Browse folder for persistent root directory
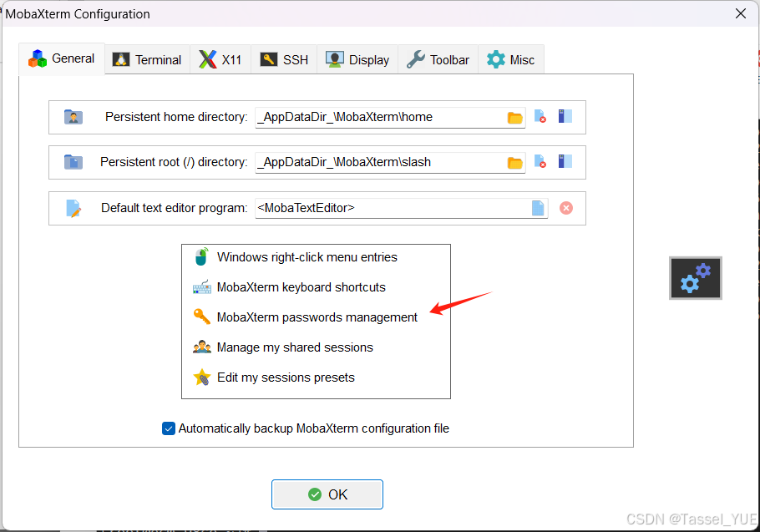This screenshot has width=760, height=532. coord(514,162)
